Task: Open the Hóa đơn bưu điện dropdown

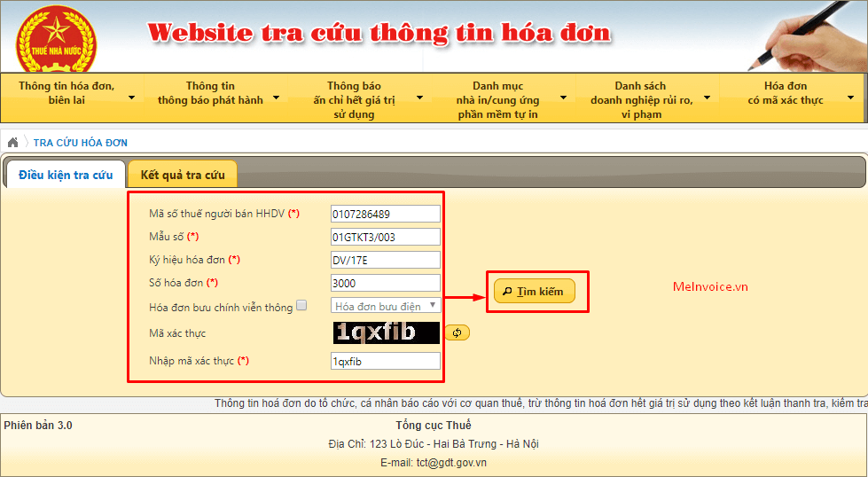Action: pos(385,306)
